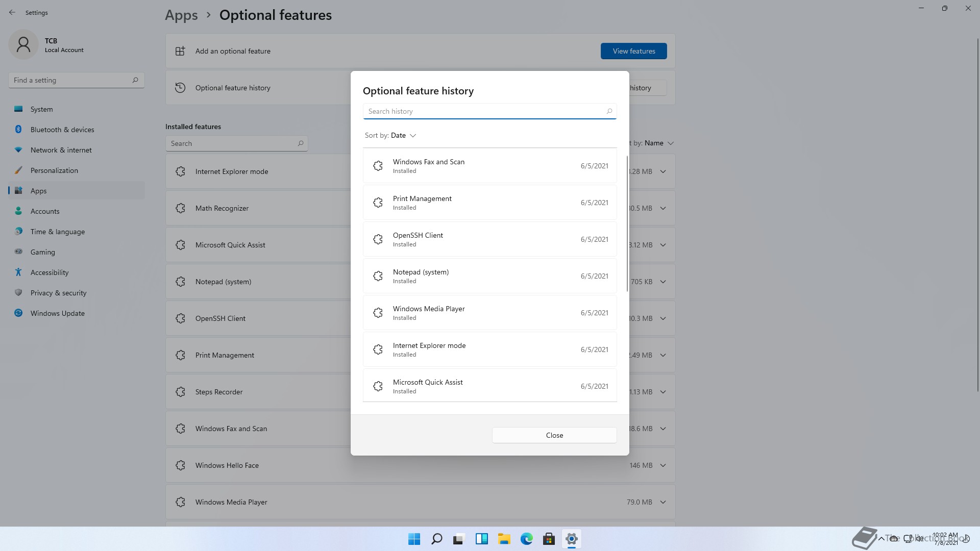This screenshot has height=551, width=980.
Task: Open Gaming settings
Action: (x=77, y=252)
